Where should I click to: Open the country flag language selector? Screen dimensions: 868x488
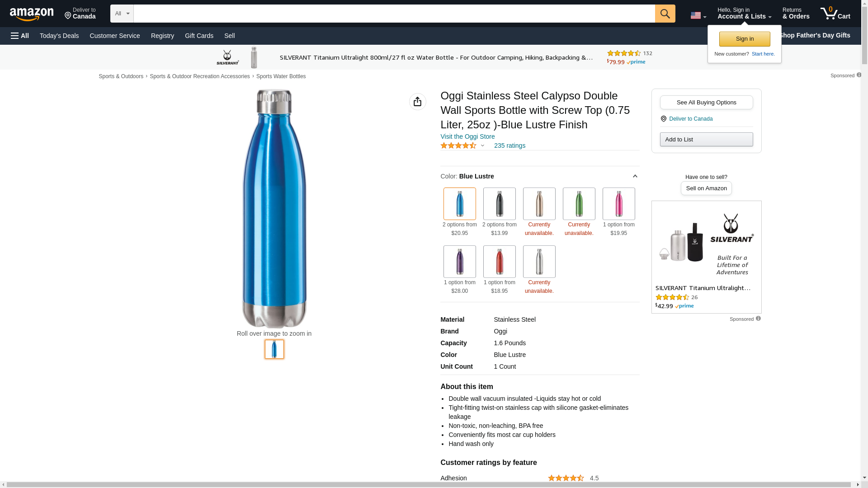[x=698, y=15]
